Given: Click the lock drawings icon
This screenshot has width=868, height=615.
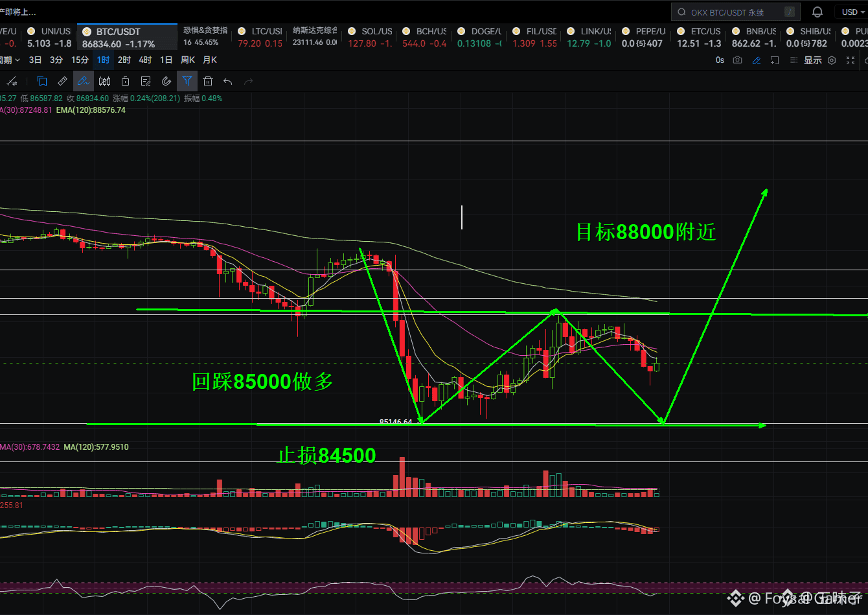Looking at the screenshot, I should tap(125, 82).
